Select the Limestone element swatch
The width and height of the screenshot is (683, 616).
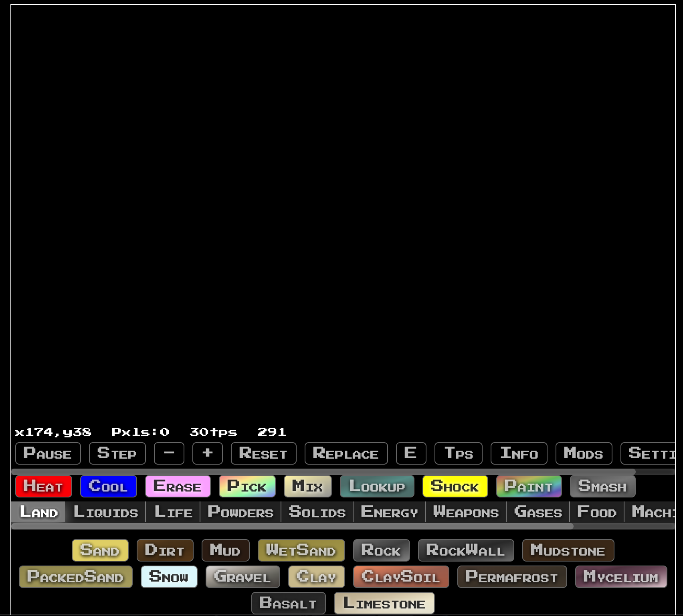[x=384, y=603]
